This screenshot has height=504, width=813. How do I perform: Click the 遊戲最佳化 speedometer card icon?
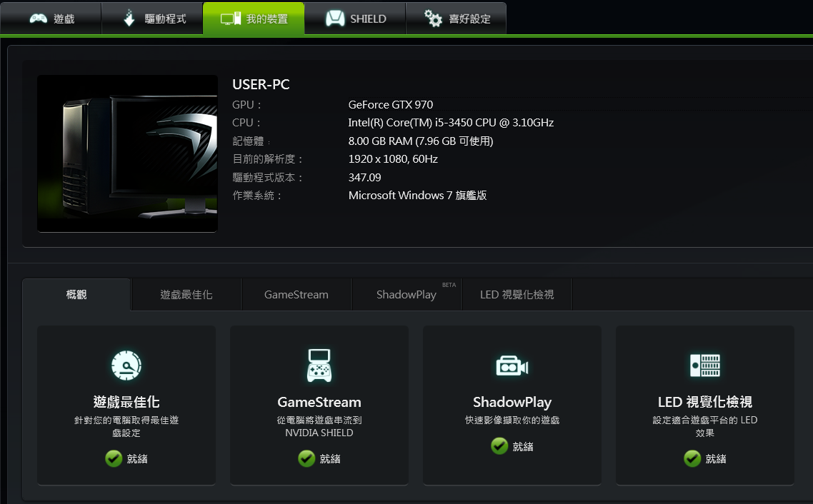[126, 366]
